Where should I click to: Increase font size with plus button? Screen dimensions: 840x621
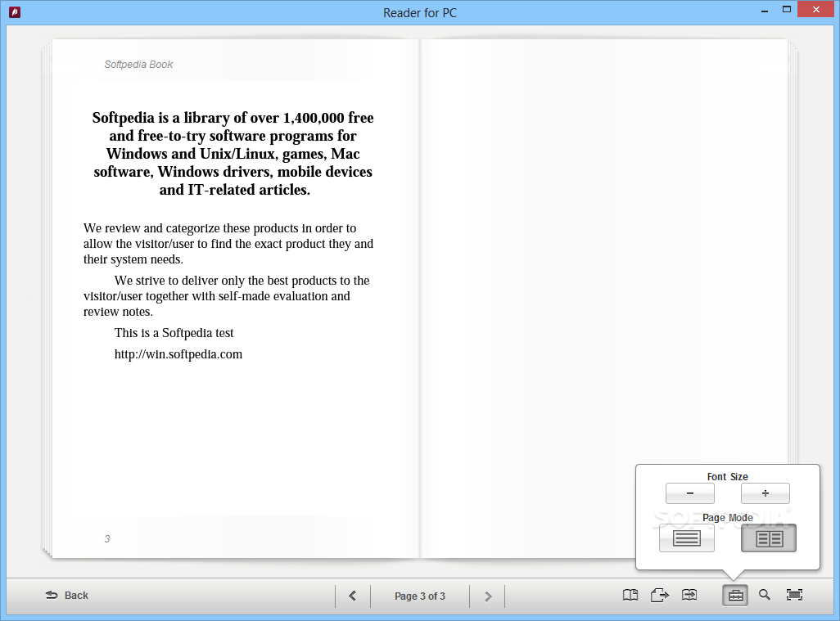tap(765, 493)
